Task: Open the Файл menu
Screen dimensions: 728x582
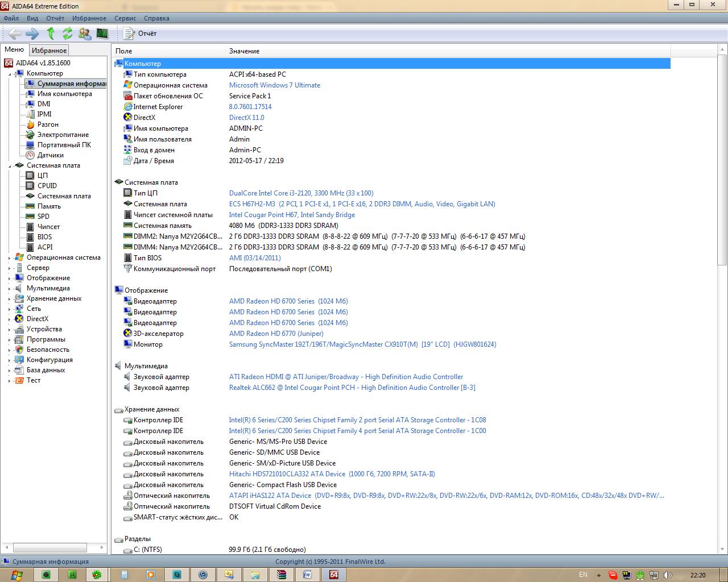Action: click(x=11, y=18)
